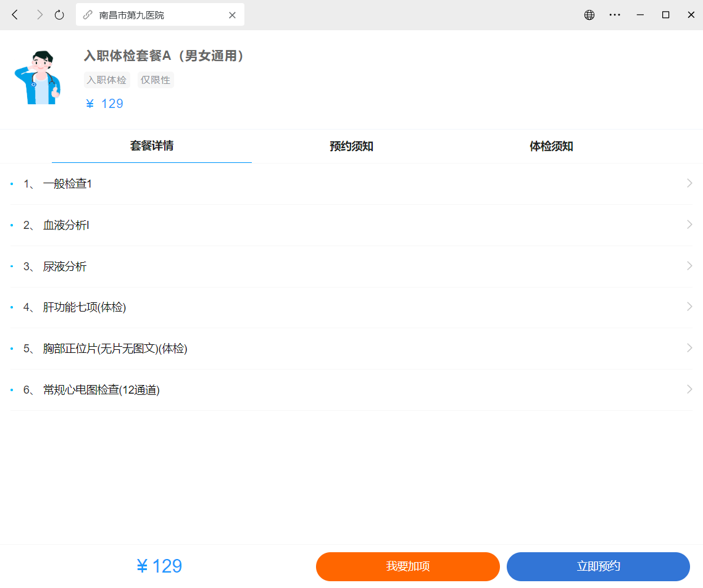703x588 pixels.
Task: Close the 南昌市第九医院 tab
Action: [x=232, y=15]
